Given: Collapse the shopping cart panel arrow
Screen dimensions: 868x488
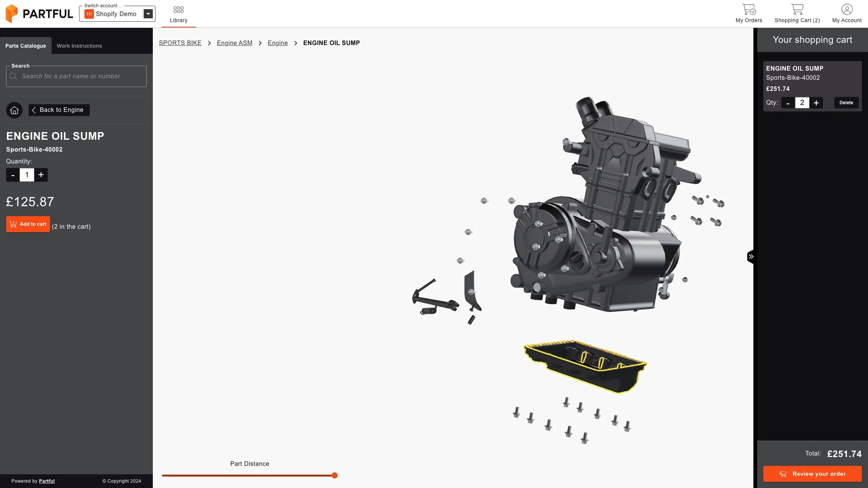Looking at the screenshot, I should tap(751, 257).
